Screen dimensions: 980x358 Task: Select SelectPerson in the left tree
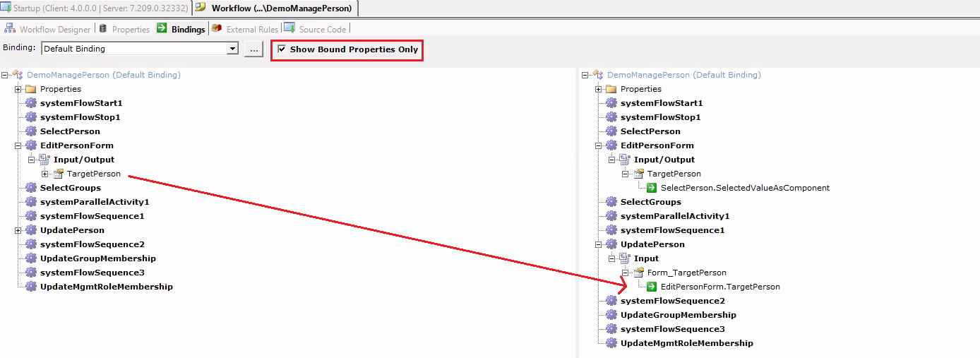pos(70,131)
